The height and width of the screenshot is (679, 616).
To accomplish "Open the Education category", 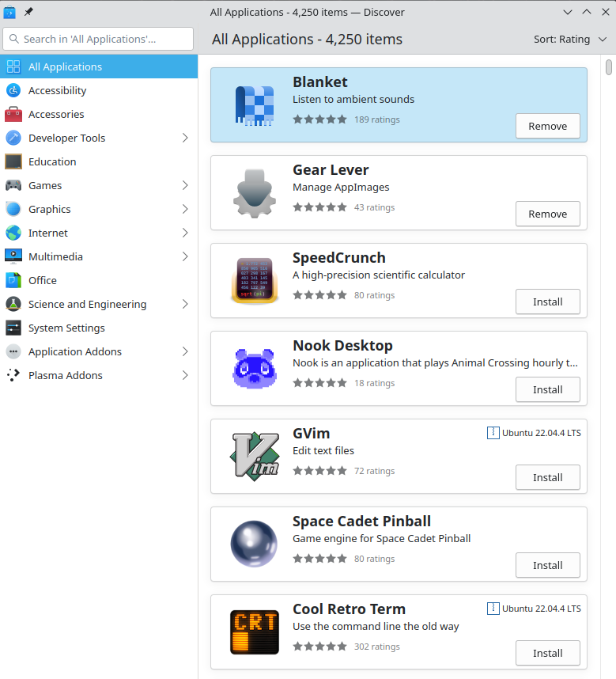I will 99,161.
